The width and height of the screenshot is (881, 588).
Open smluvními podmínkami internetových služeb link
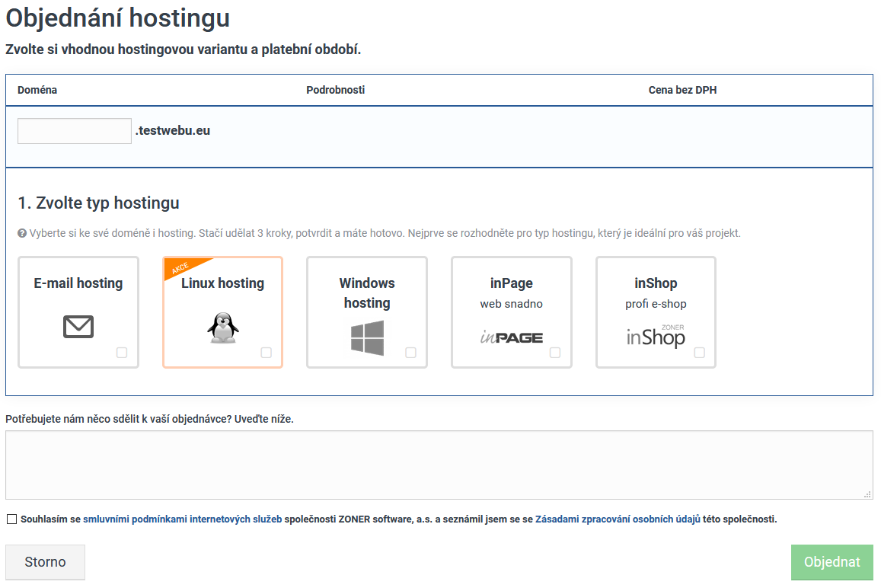[182, 519]
